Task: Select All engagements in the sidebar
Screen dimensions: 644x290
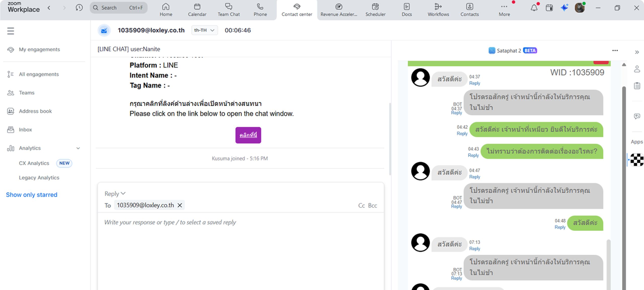Action: click(39, 74)
